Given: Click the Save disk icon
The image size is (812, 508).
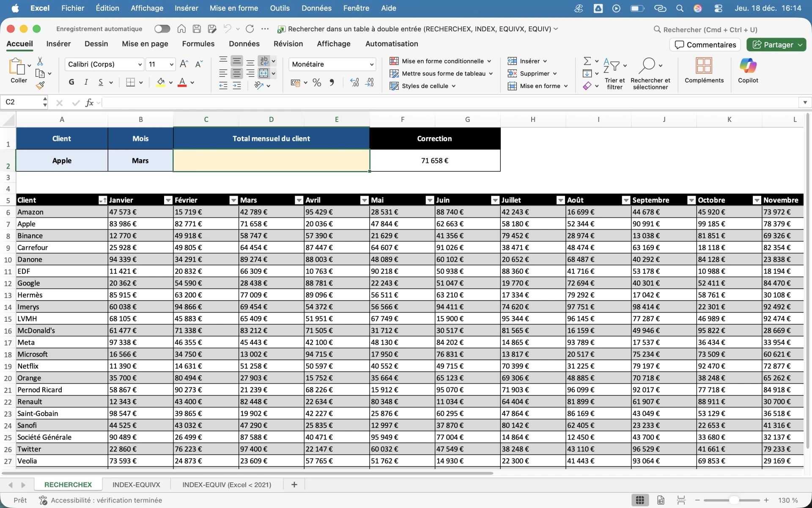Looking at the screenshot, I should (x=197, y=29).
